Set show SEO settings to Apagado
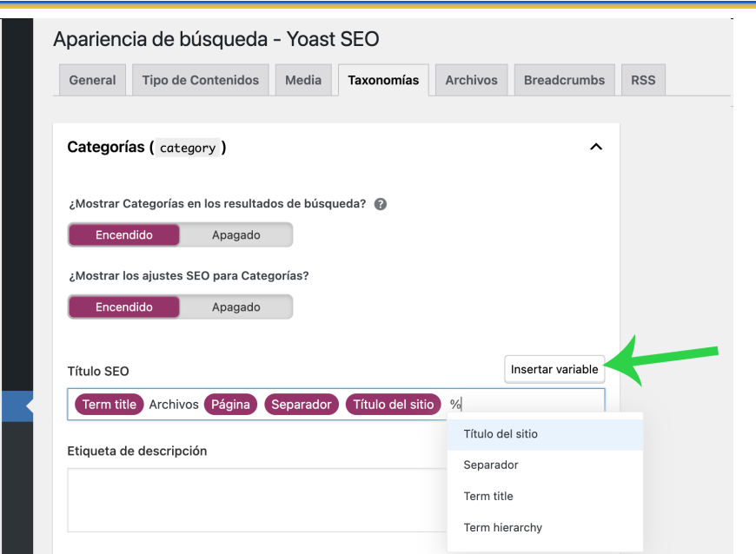 click(236, 307)
